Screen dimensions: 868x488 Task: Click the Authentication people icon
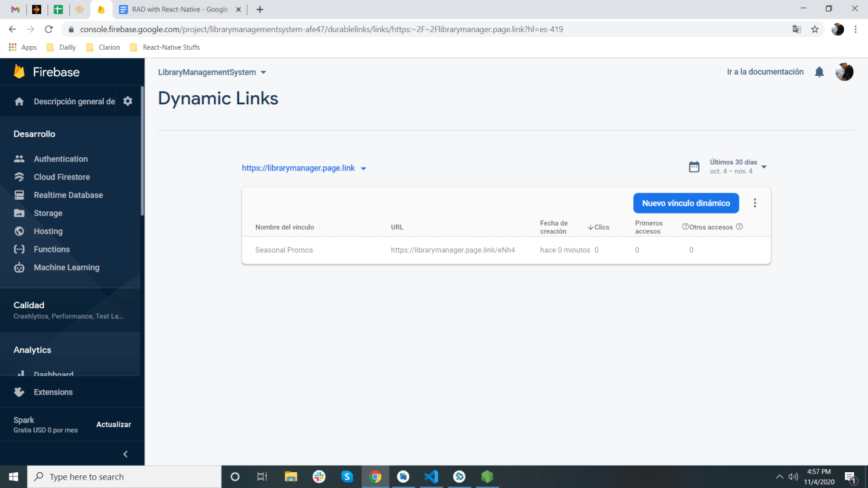pos(19,159)
